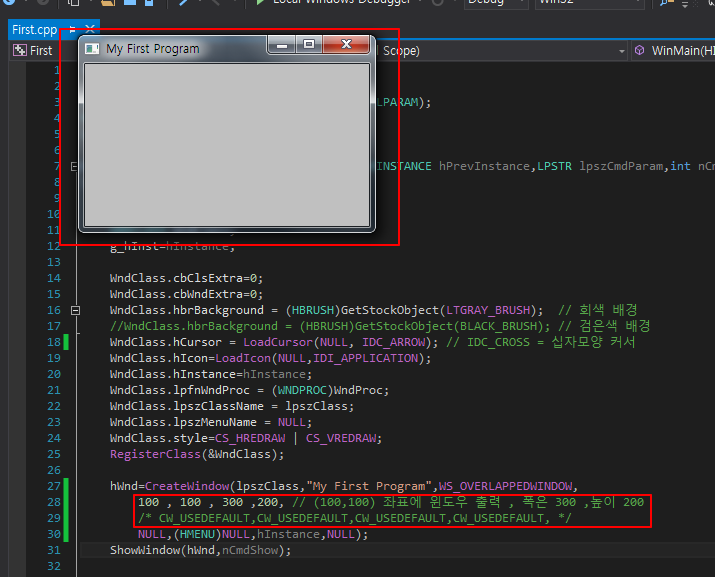Click the ShowWindow call on line 31

tap(145, 550)
